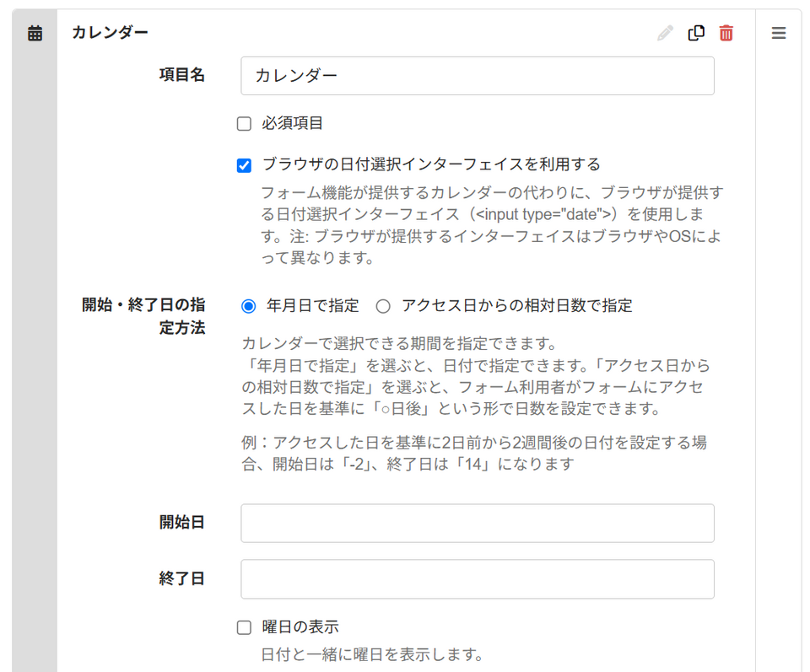810x672 pixels.
Task: Select アクセス日からの相対日数で指定 radio button
Action: click(x=383, y=307)
